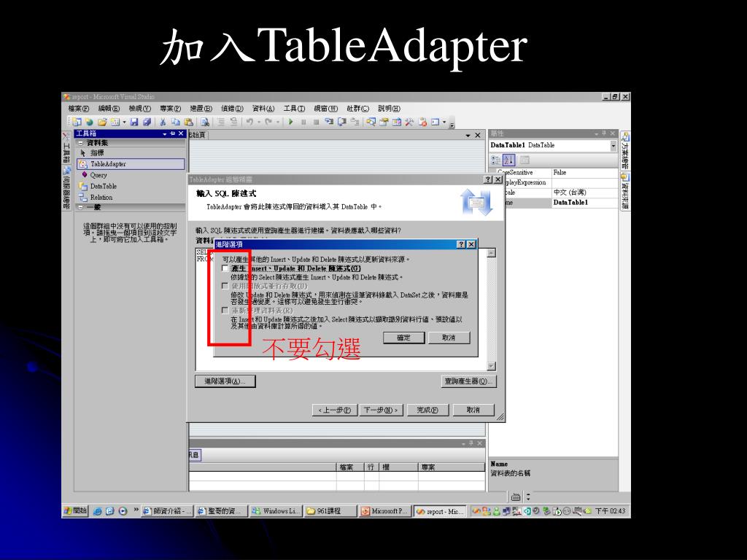
Task: Click the Stop debugging square icon
Action: point(316,122)
